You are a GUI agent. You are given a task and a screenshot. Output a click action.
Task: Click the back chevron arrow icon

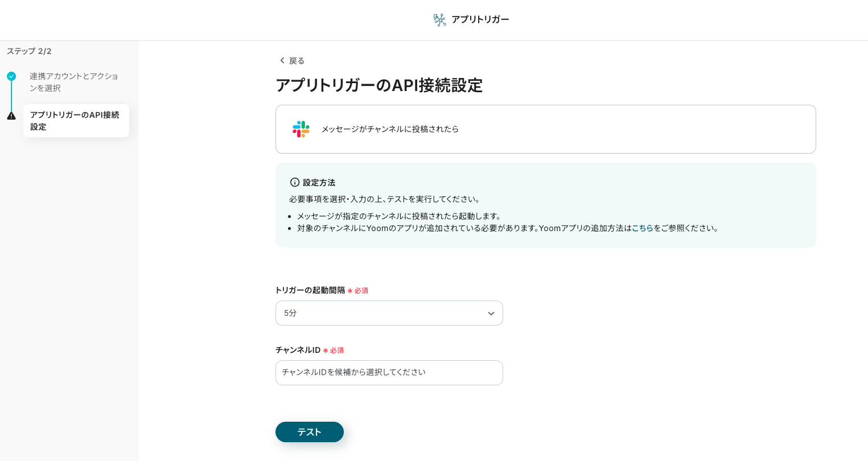tap(282, 60)
